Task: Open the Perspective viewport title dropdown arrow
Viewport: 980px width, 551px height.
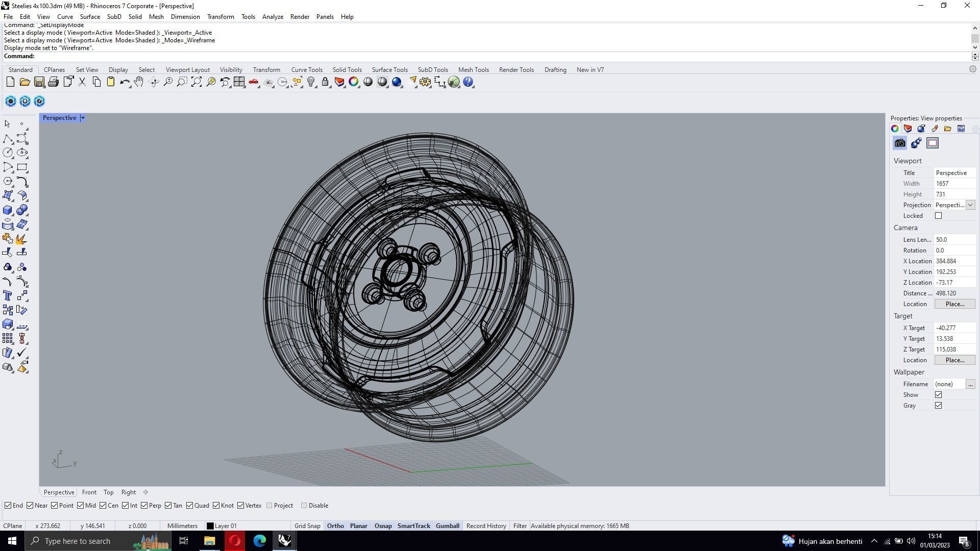Action: (x=83, y=118)
